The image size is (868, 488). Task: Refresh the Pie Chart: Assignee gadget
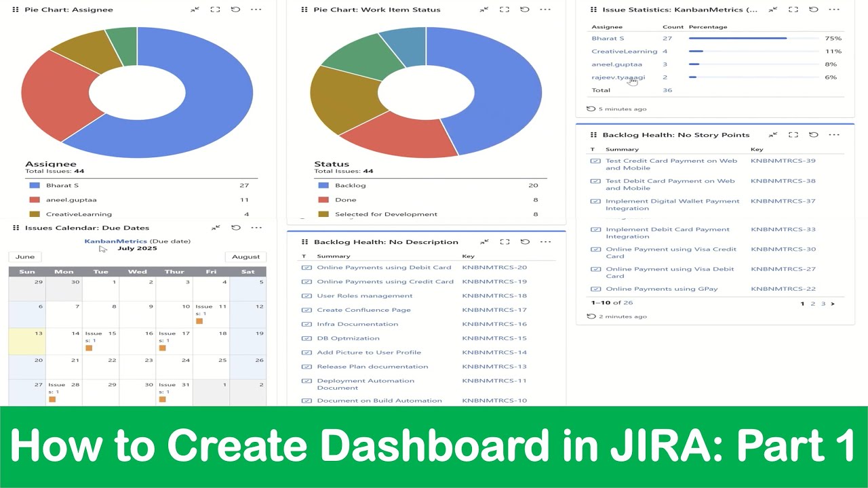235,9
